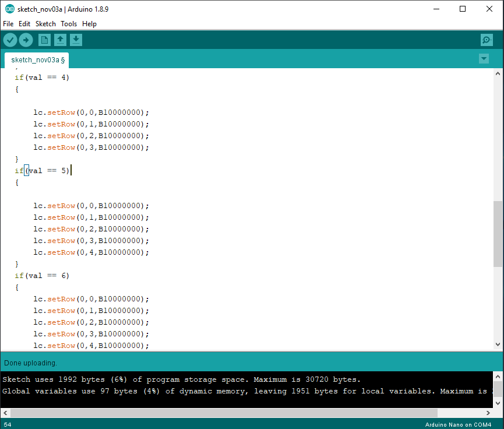Viewport: 504px width, 429px height.
Task: Save the sketch with the Save icon
Action: click(76, 40)
